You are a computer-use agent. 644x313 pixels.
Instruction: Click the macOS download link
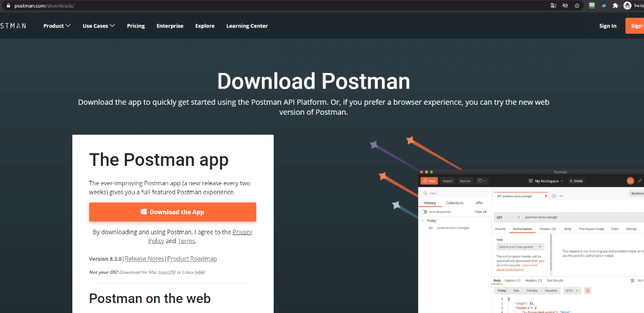[x=167, y=272]
